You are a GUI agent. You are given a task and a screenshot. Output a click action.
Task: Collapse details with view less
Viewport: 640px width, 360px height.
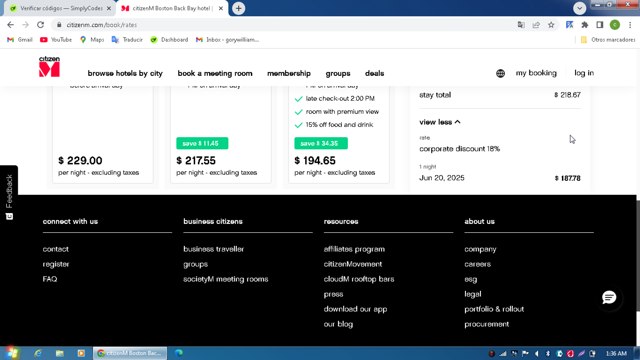click(440, 122)
